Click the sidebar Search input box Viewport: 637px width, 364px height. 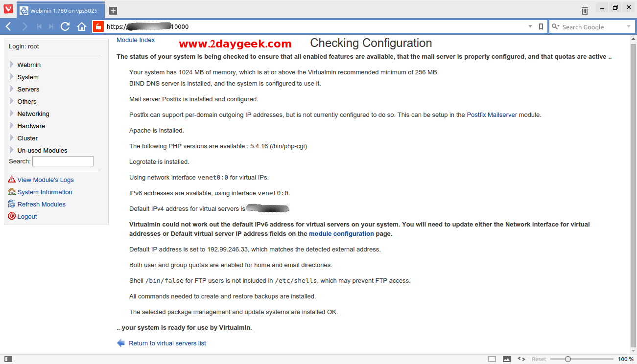[x=63, y=161]
